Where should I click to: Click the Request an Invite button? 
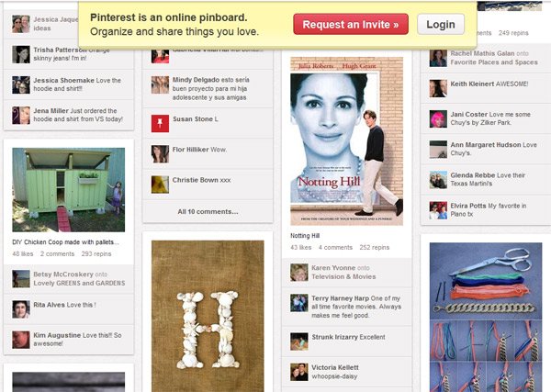[x=351, y=24]
